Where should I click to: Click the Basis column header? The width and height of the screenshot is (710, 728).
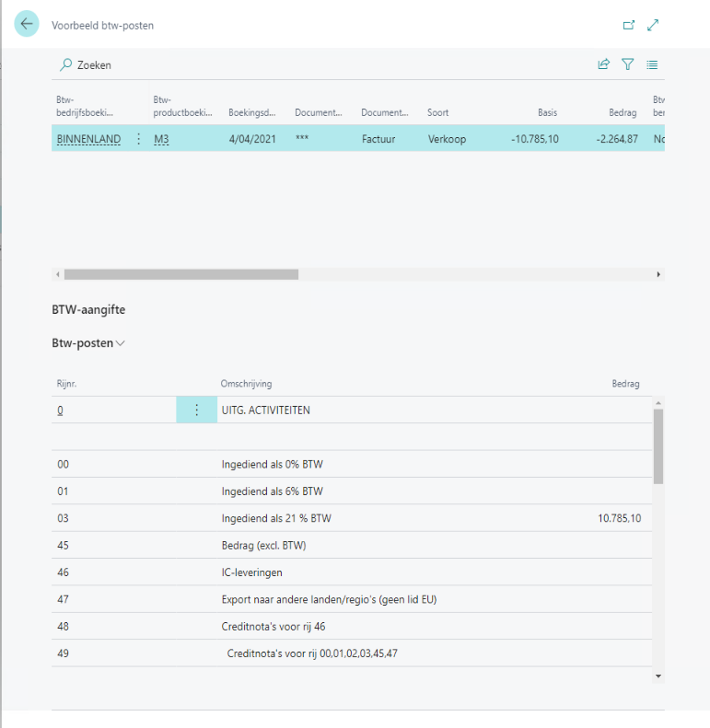point(547,113)
